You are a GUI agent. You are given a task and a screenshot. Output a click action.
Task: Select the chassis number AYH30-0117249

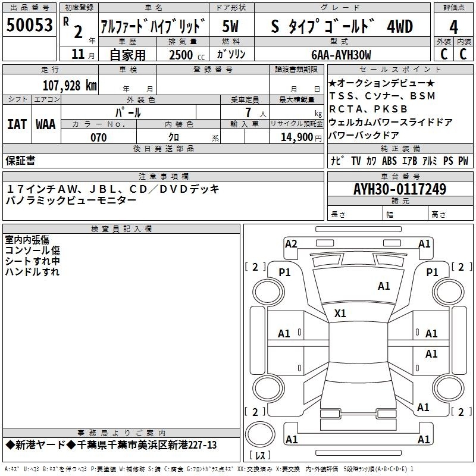(x=399, y=189)
